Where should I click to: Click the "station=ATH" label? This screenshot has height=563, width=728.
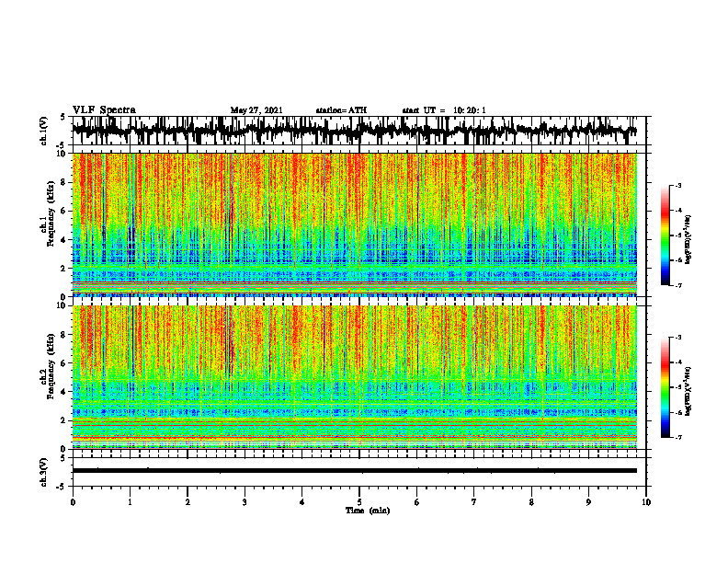click(341, 110)
